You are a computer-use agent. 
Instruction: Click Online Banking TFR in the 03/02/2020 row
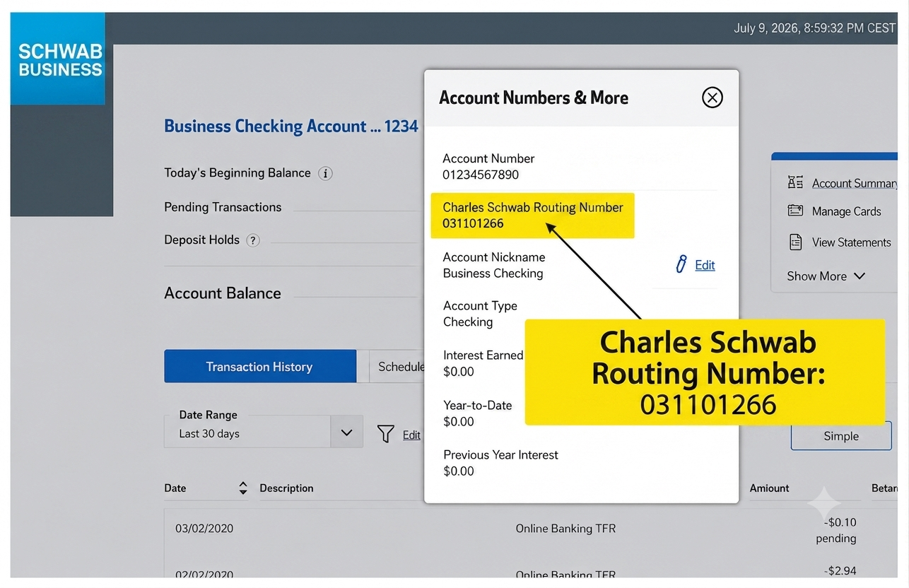pyautogui.click(x=565, y=528)
